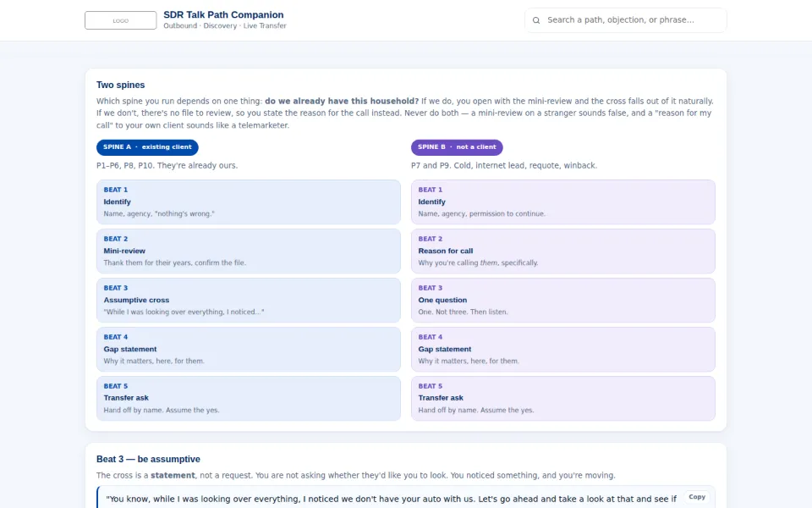Click the Two spines heading
This screenshot has height=508, width=812.
click(x=121, y=85)
